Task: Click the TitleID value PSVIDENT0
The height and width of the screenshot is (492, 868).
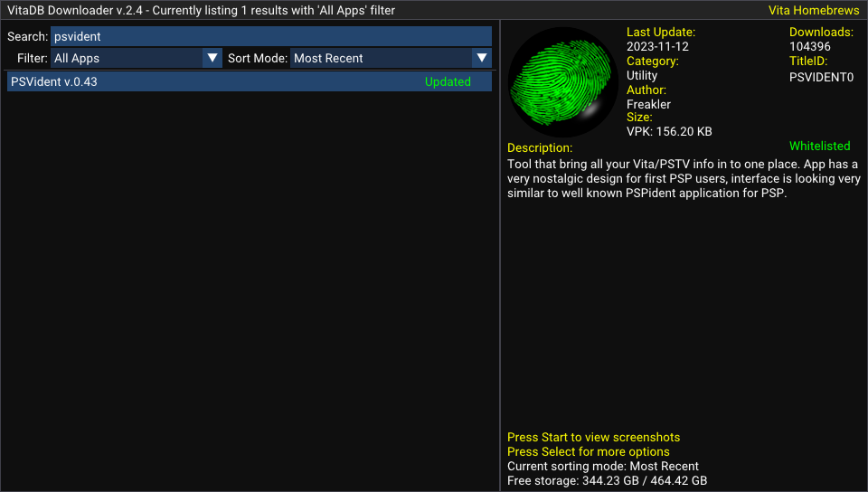Action: 821,77
